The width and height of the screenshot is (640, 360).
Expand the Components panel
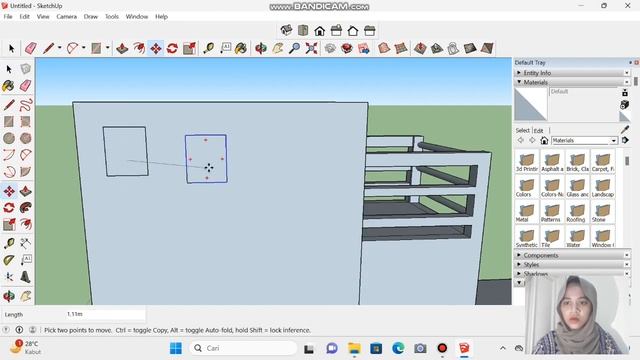[x=519, y=255]
